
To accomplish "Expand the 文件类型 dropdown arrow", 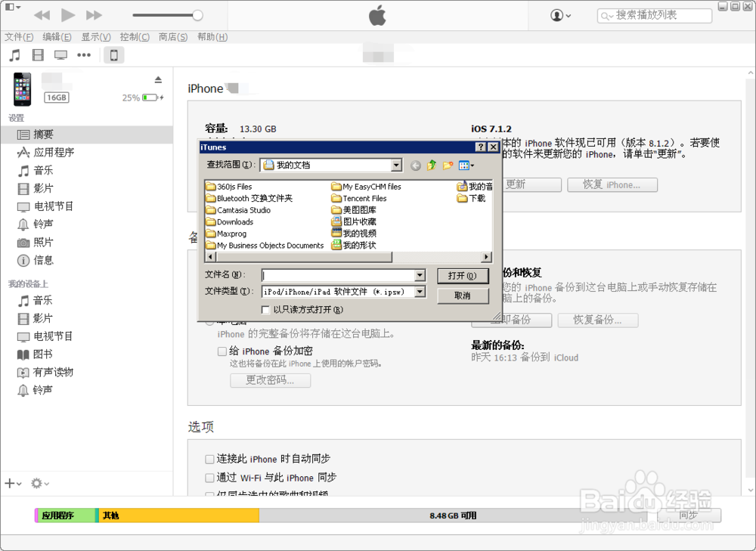I will pyautogui.click(x=420, y=292).
